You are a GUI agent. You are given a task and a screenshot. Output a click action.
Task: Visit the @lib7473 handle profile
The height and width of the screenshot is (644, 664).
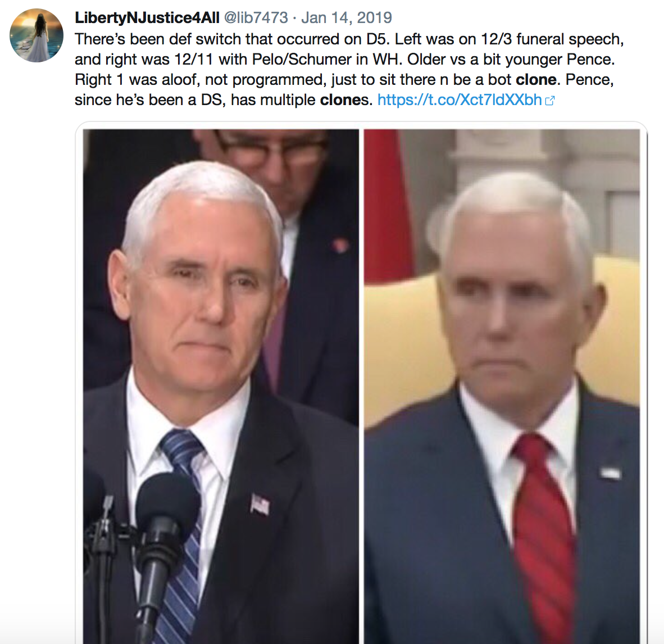256,18
